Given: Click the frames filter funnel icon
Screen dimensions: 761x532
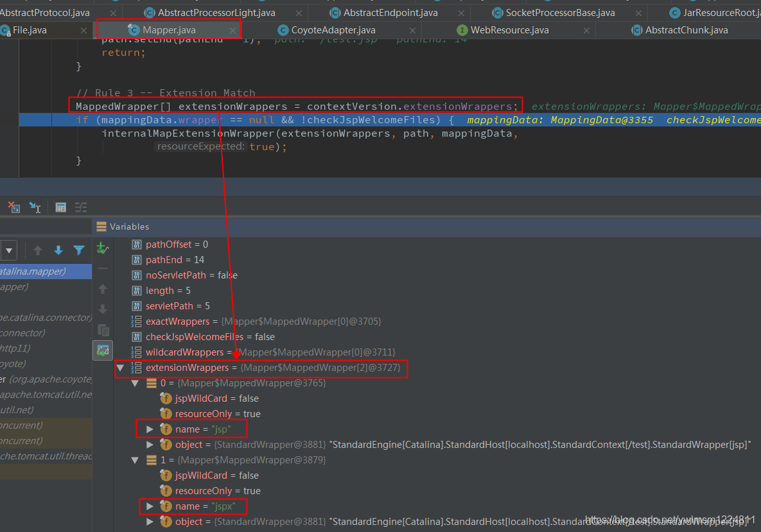Looking at the screenshot, I should point(78,250).
